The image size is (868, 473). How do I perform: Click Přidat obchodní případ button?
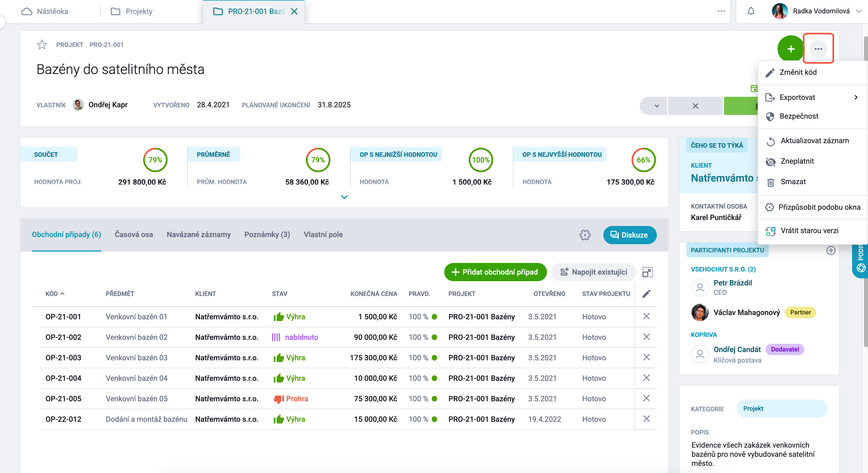pos(495,272)
